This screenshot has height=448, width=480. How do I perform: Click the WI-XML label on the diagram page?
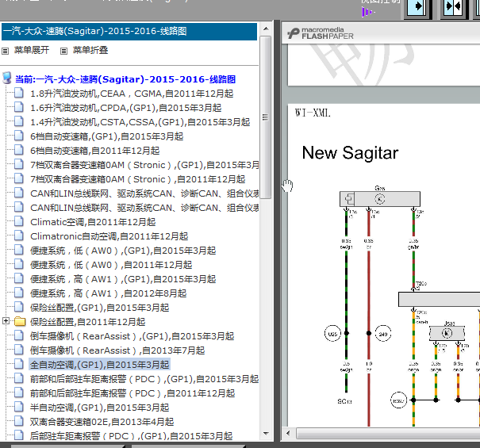tap(313, 113)
